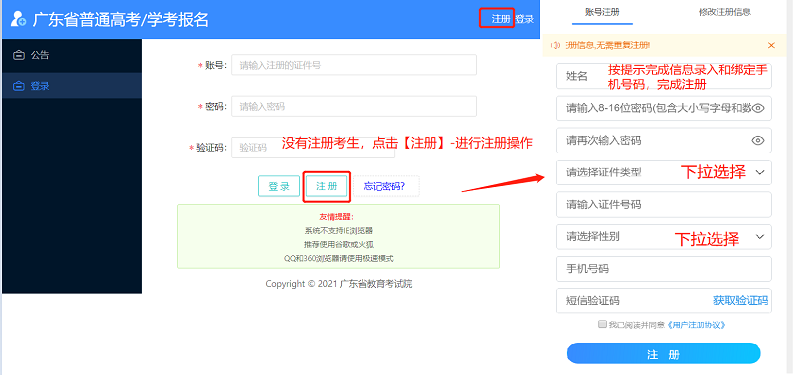This screenshot has width=800, height=375.
Task: Focus the 密码 input field on login form
Action: 354,106
